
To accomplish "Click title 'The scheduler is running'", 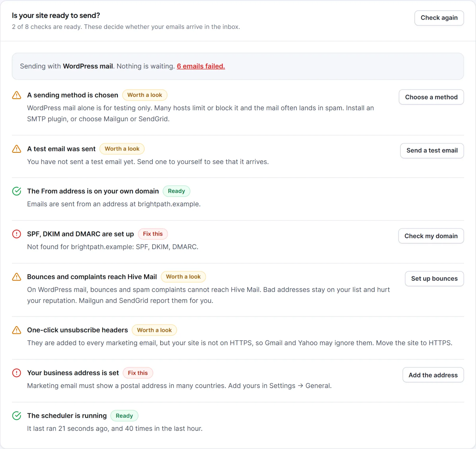I will 67,416.
